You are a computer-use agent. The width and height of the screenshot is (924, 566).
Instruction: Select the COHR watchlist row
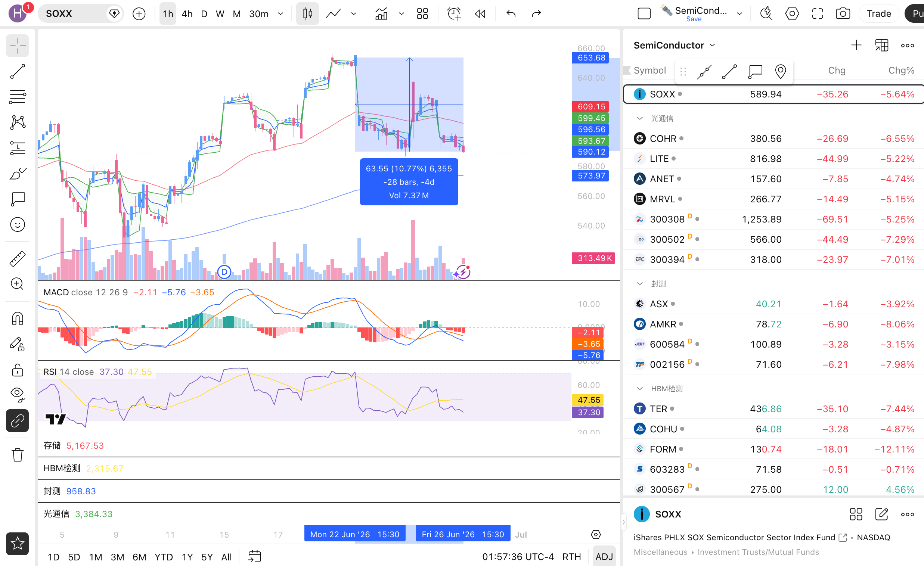pyautogui.click(x=773, y=139)
